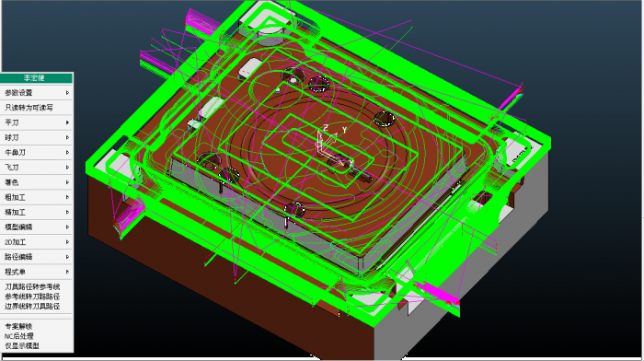Select the 只读转为可读写 menu entry
644x361 pixels.
(x=36, y=108)
